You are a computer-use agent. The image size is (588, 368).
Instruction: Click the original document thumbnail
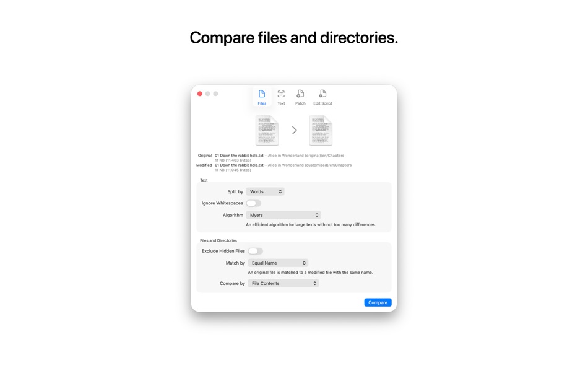coord(266,130)
